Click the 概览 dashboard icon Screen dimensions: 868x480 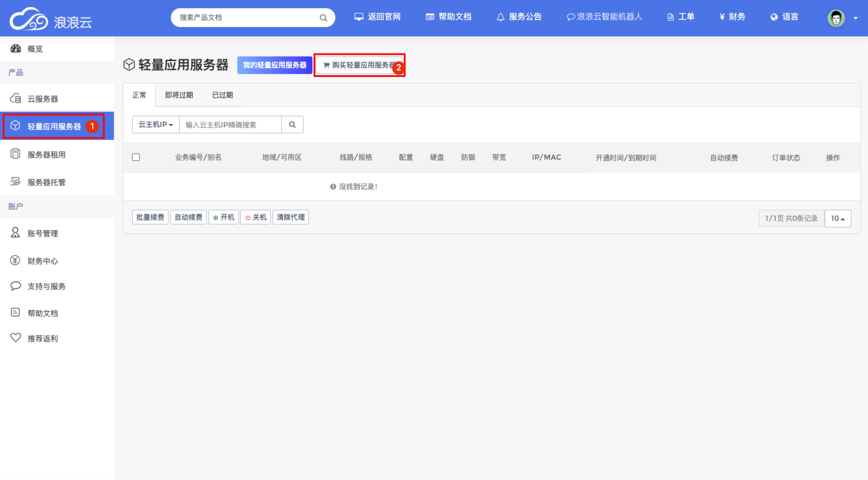[16, 49]
